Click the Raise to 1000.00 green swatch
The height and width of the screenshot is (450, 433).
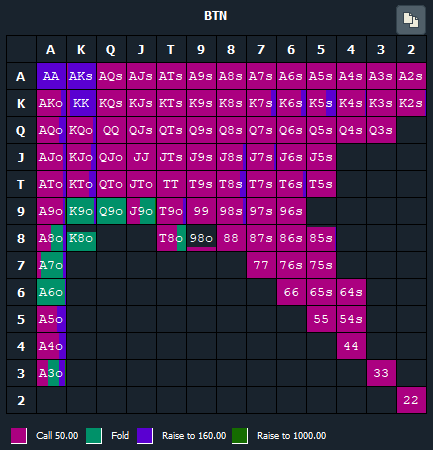(x=240, y=436)
